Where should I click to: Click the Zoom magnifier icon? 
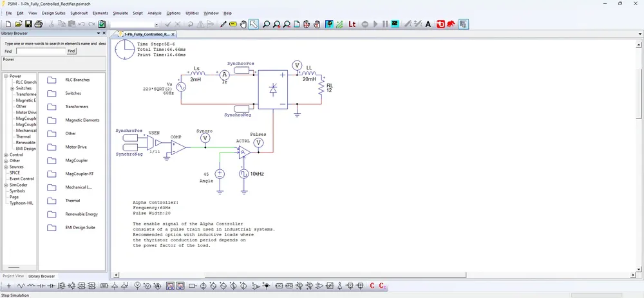point(266,24)
